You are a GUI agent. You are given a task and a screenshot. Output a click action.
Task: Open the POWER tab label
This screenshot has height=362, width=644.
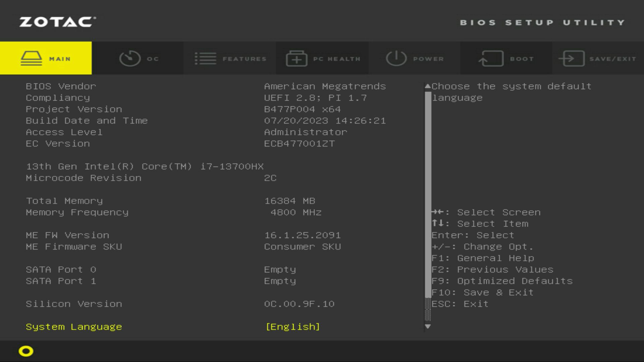tap(428, 59)
